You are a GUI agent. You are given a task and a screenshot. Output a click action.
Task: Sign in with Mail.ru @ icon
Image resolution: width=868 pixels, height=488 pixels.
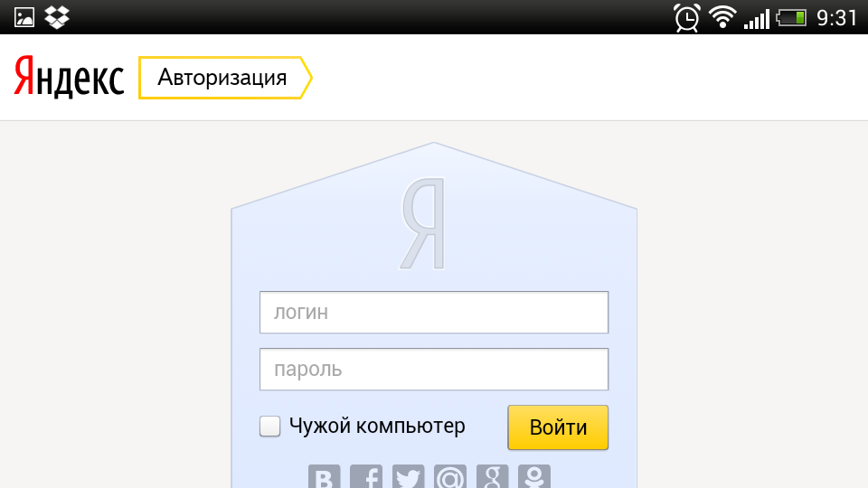pos(450,477)
